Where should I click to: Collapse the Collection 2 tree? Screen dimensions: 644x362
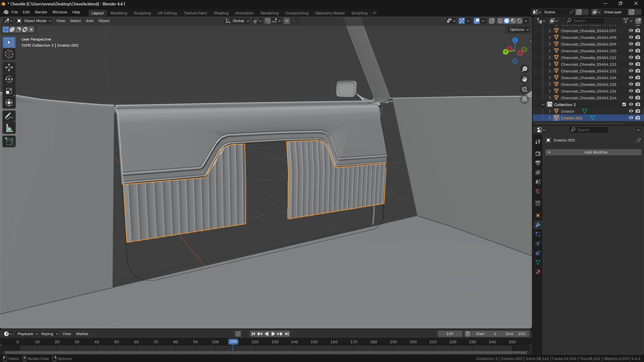tap(543, 105)
